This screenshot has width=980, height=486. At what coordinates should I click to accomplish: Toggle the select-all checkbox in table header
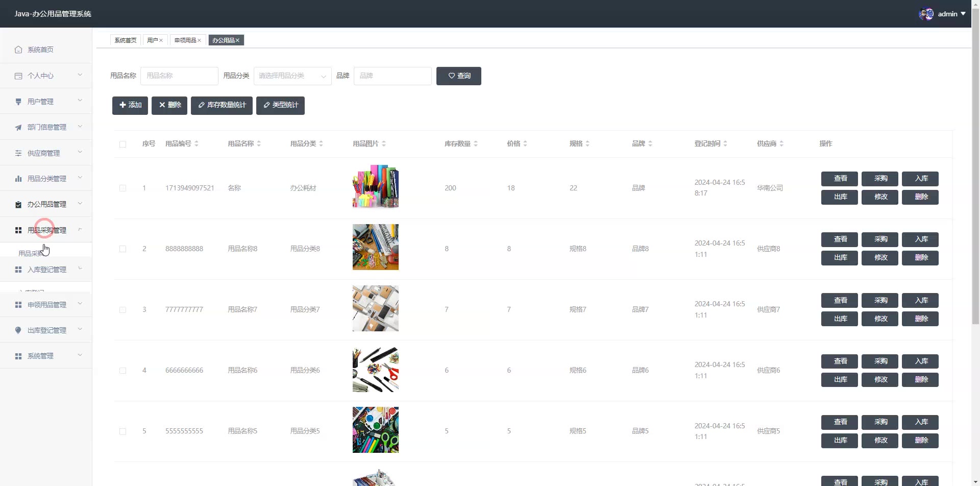coord(122,144)
